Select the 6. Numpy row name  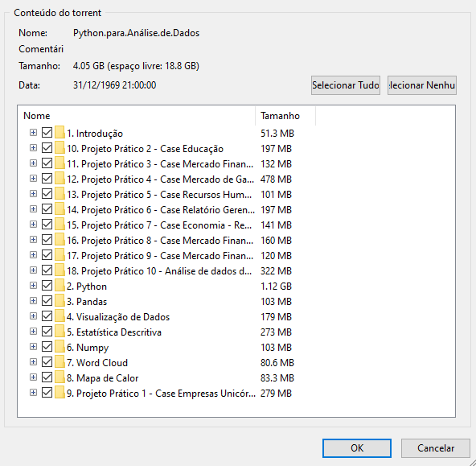88,348
